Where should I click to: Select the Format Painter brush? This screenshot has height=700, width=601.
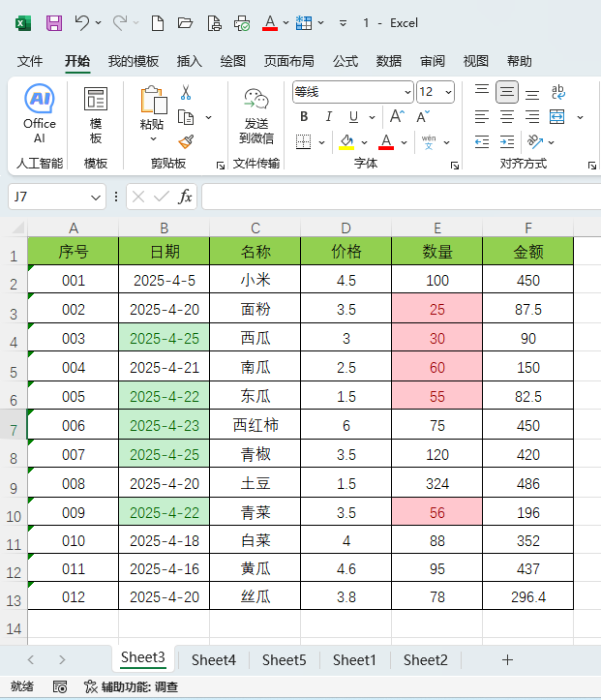pos(186,141)
